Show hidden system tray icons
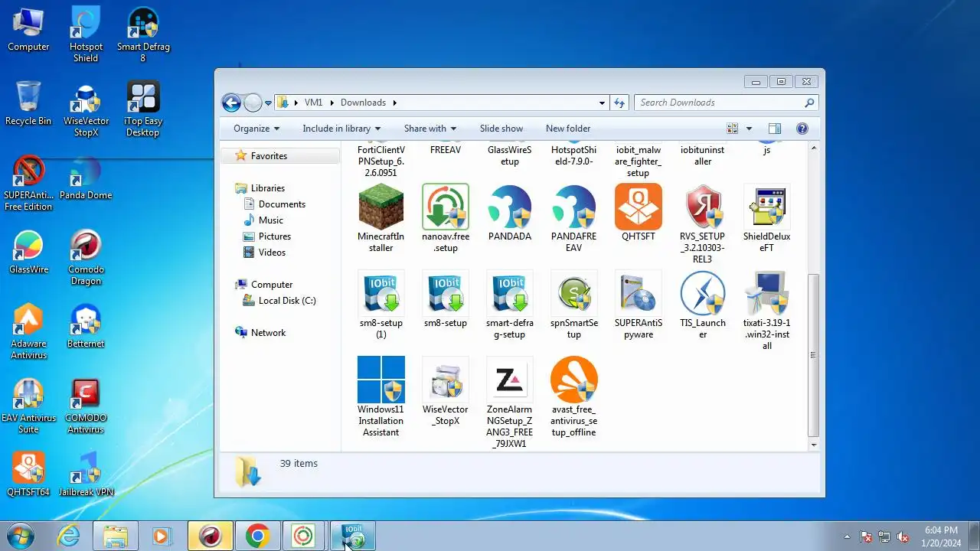Screen dimensions: 980x551 coord(847,536)
